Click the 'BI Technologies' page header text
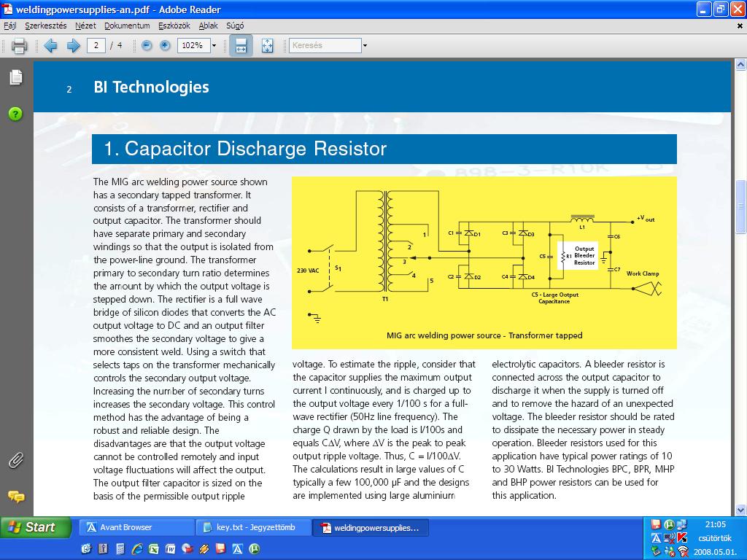747x560 pixels. point(152,87)
